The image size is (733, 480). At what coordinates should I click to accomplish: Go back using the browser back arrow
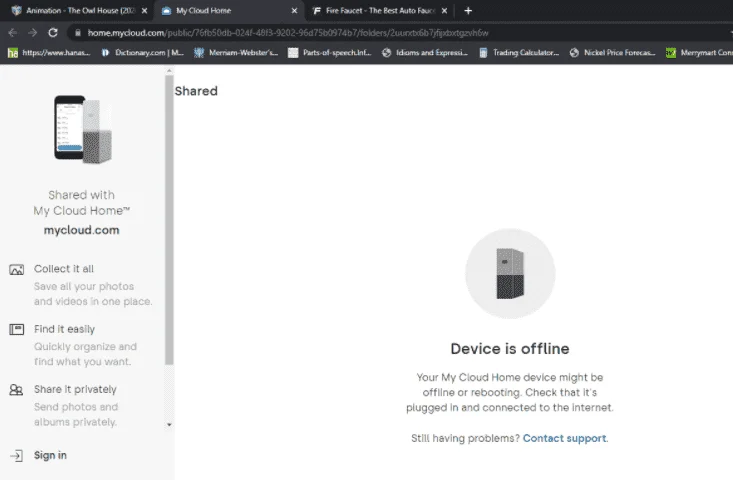(x=13, y=33)
